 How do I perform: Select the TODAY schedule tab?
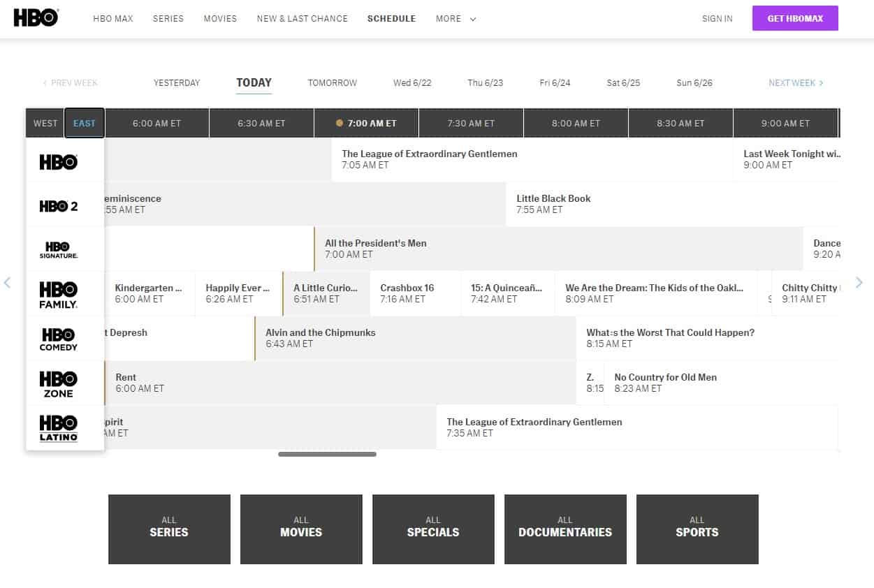coord(254,82)
